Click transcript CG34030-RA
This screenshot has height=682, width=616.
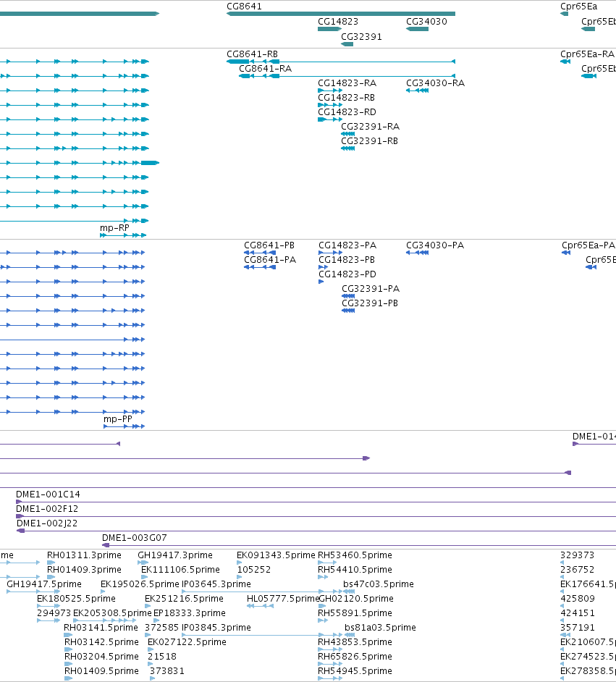coord(417,90)
